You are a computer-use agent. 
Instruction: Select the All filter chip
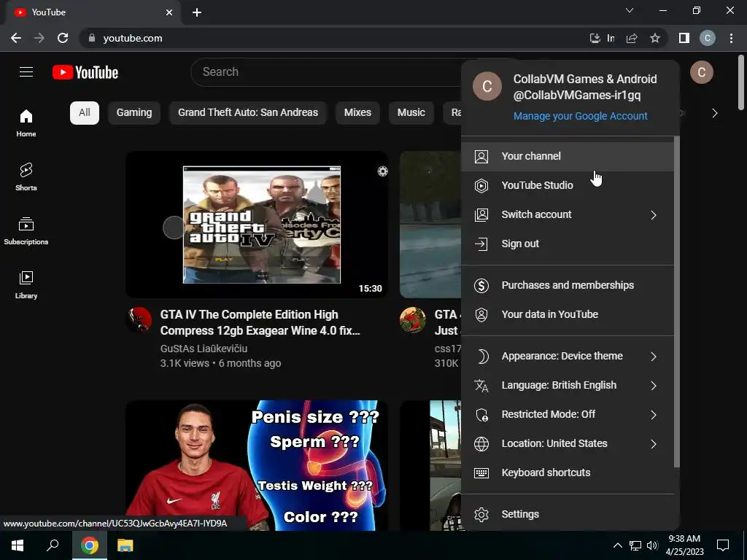coord(85,113)
